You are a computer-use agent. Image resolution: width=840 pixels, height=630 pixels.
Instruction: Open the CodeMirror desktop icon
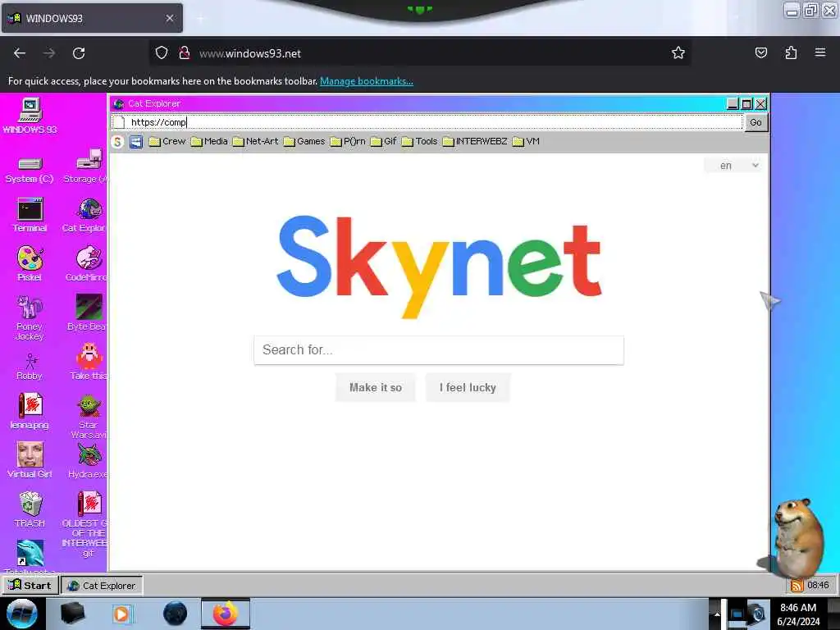(88, 263)
